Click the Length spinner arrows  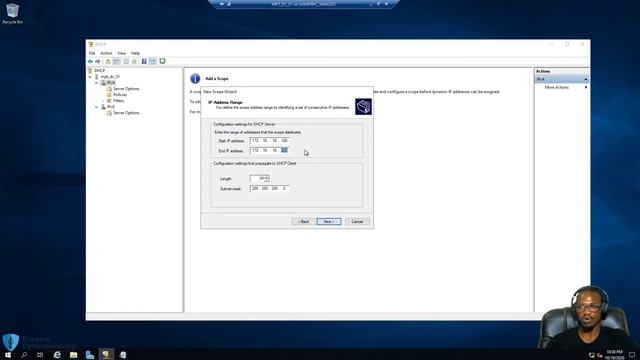point(267,178)
